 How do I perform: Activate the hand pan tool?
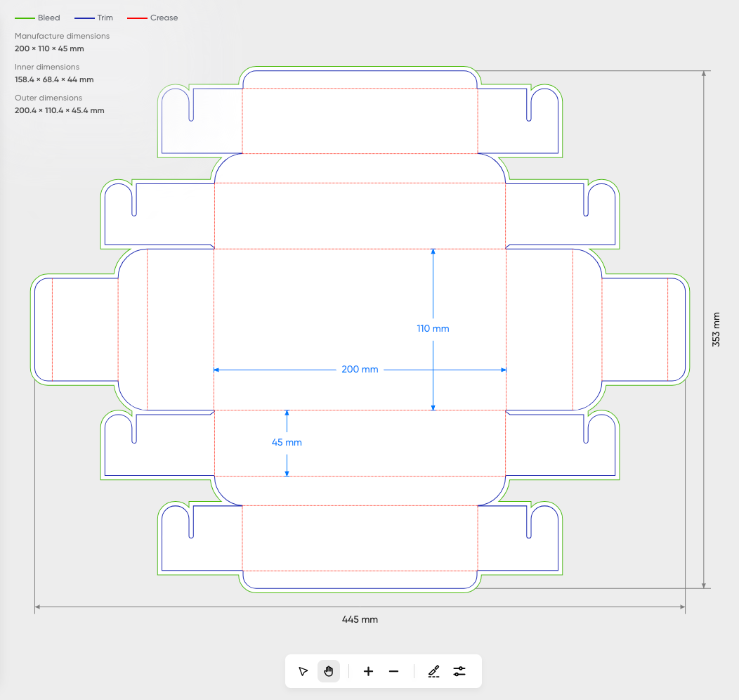pyautogui.click(x=329, y=671)
